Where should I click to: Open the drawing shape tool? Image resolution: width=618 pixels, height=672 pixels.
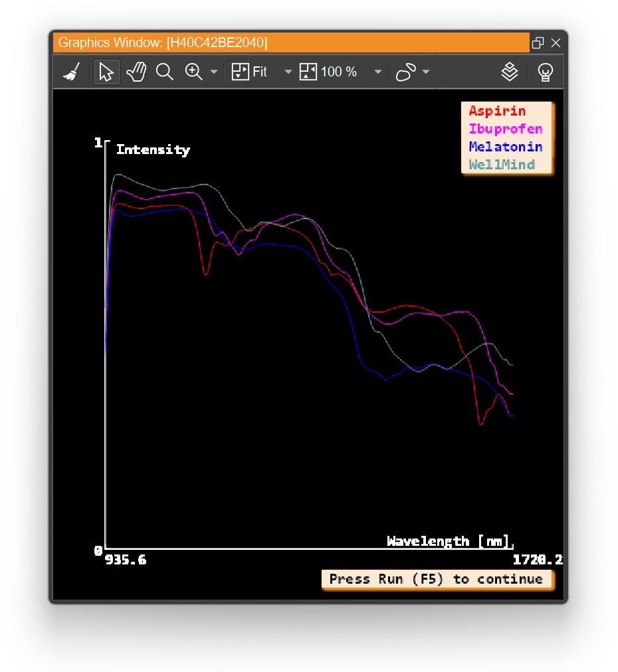point(406,72)
